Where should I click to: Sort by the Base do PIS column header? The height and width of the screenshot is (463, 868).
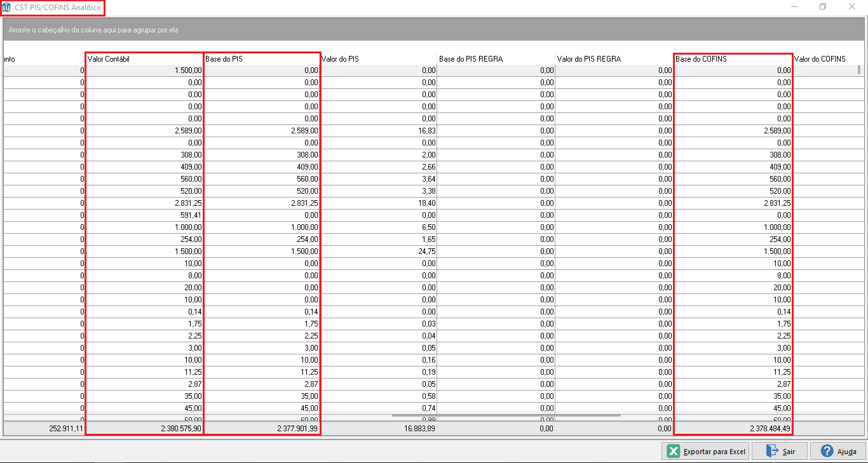click(262, 59)
